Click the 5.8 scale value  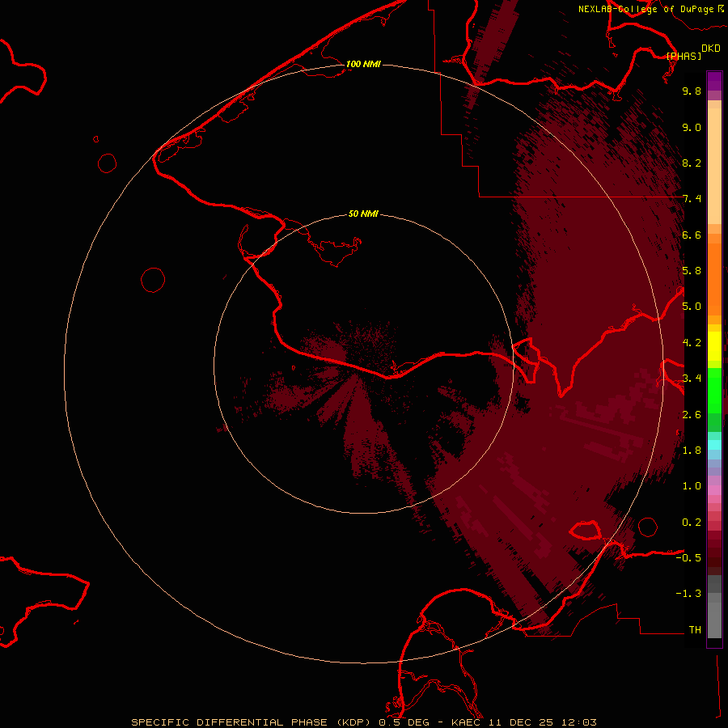point(692,270)
